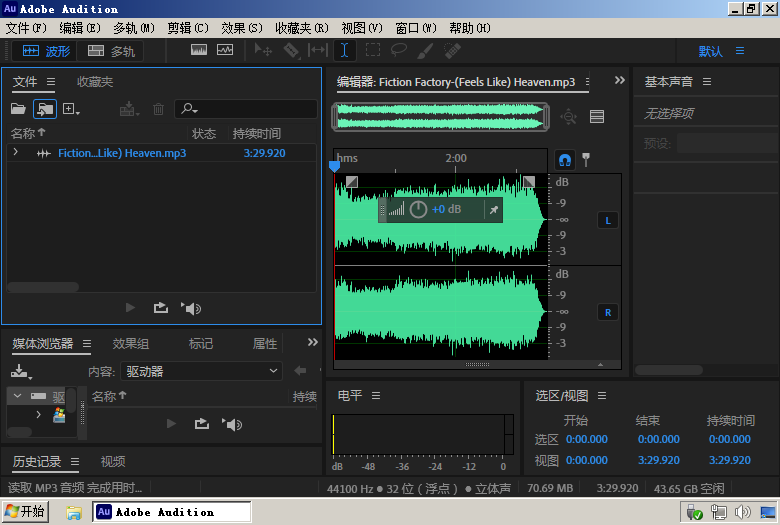Click the fade-out handle on waveform
780x525 pixels.
point(529,182)
